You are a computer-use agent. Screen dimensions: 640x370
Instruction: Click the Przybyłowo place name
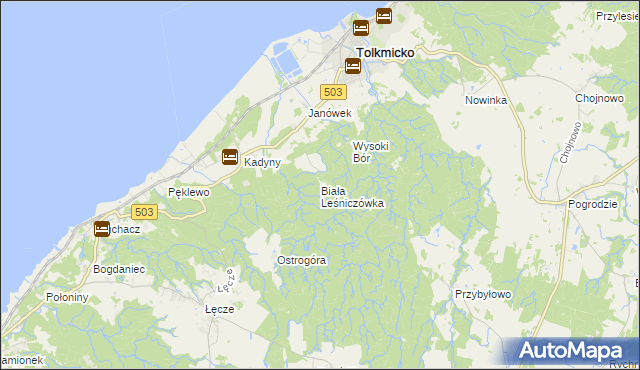pyautogui.click(x=483, y=295)
